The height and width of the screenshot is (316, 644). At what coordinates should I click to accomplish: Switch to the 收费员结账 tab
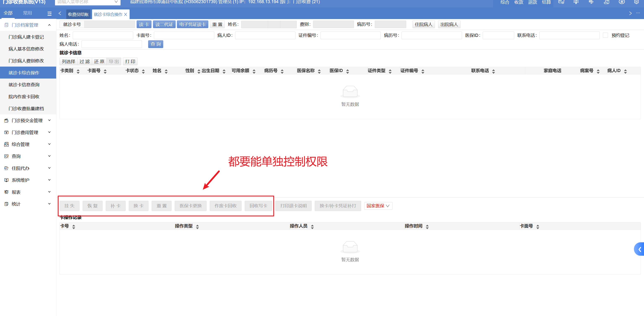[78, 14]
